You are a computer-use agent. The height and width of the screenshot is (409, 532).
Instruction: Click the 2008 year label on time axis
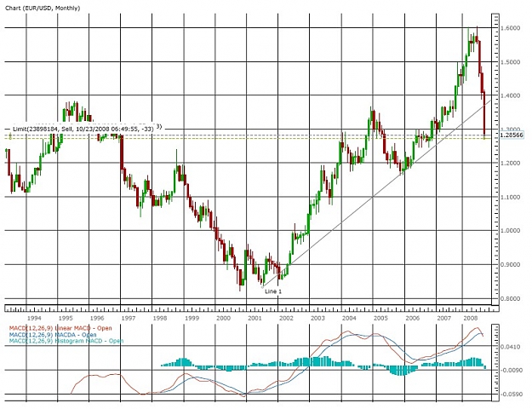471,319
